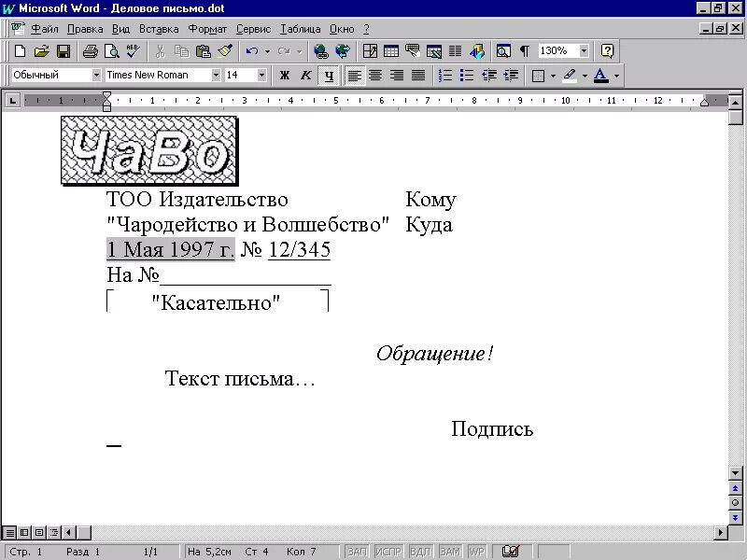Click the Select Browse Object circle

pyautogui.click(x=735, y=502)
